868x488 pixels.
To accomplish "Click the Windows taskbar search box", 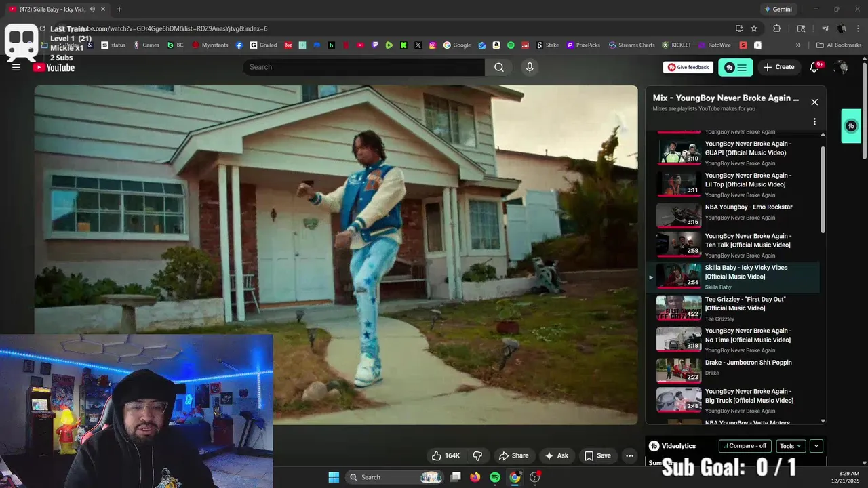I will 395,477.
